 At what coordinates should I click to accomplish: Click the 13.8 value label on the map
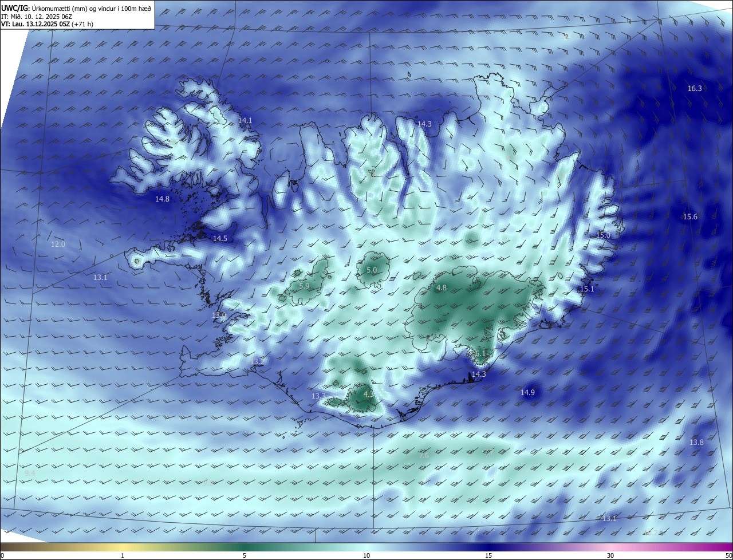[696, 442]
